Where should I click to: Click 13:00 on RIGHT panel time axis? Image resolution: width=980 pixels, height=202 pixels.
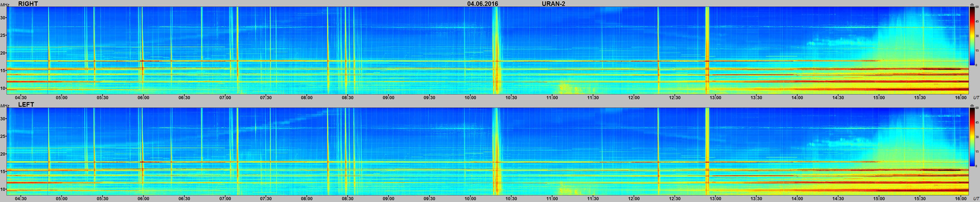click(x=716, y=98)
